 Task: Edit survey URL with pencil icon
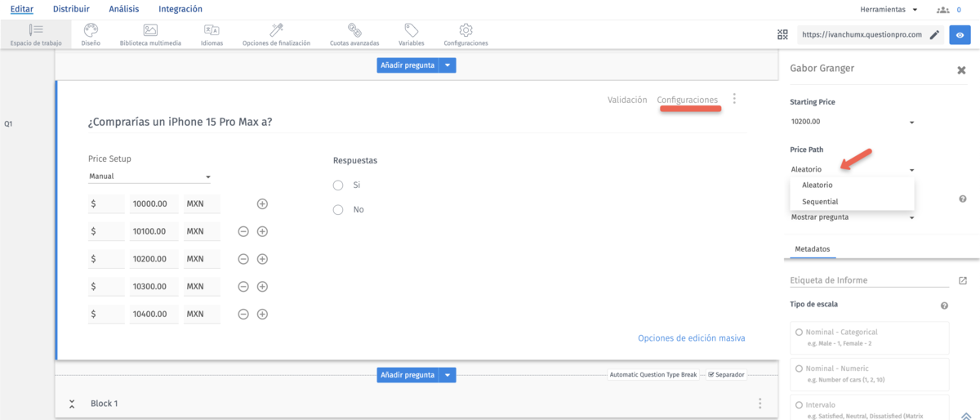tap(934, 34)
